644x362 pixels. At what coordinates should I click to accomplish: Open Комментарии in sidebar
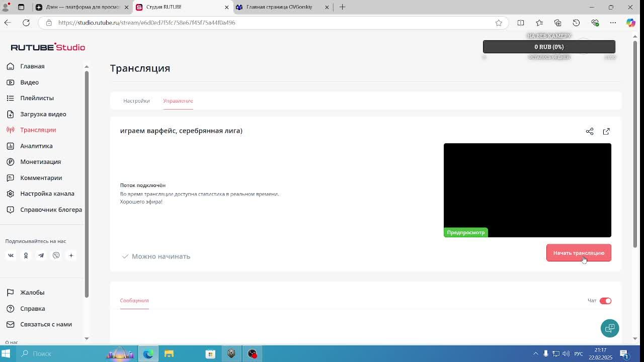click(41, 178)
